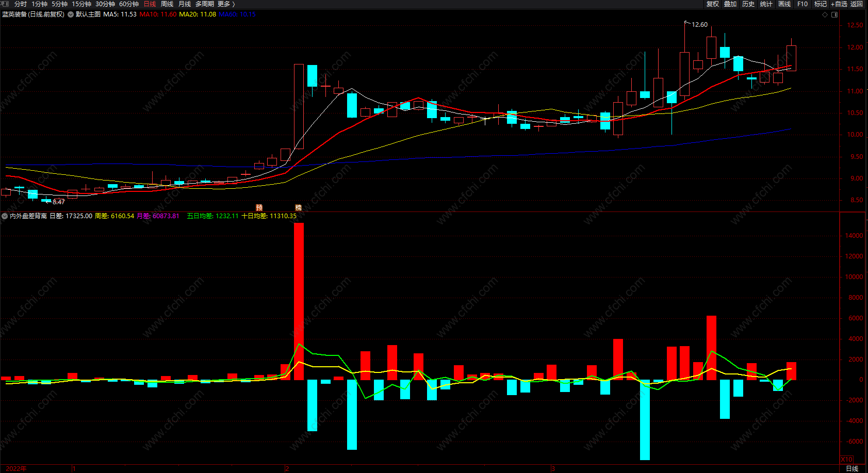Click the MA10: 11.60 readout
Image resolution: width=868 pixels, height=473 pixels.
pos(158,14)
